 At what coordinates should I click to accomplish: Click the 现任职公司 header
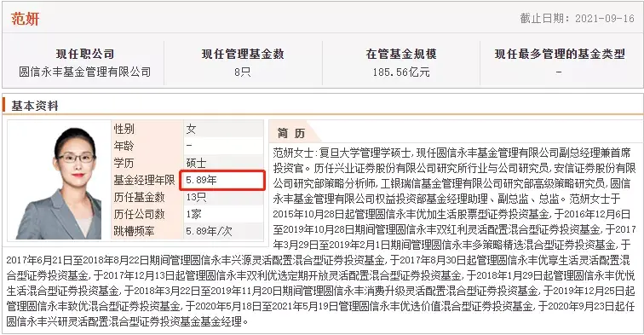[x=85, y=54]
